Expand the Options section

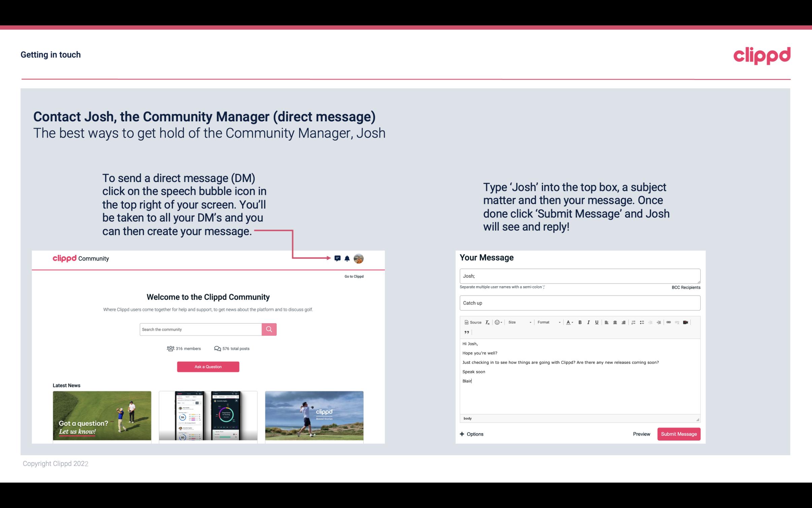[x=470, y=434]
